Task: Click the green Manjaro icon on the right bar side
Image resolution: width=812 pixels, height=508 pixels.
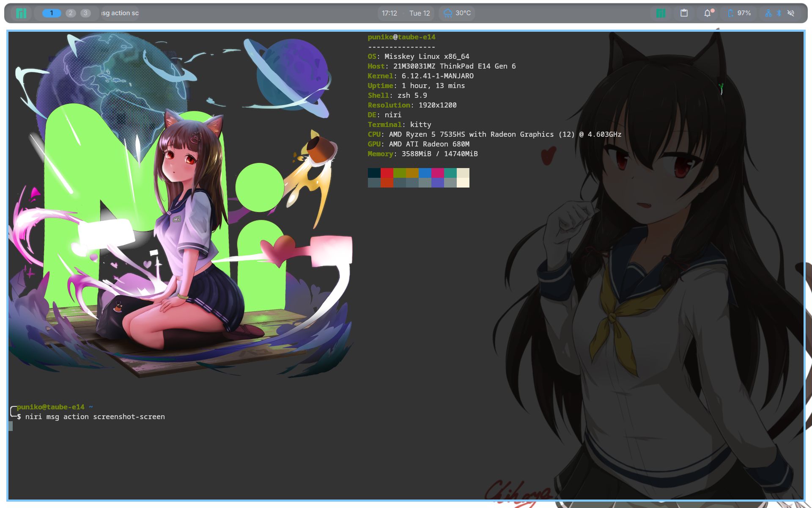Action: coord(661,13)
